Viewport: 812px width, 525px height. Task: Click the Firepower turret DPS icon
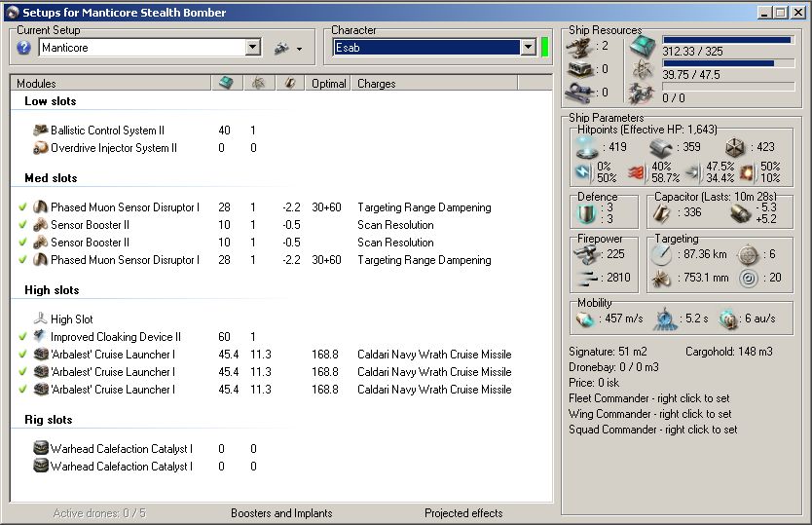[x=586, y=254]
